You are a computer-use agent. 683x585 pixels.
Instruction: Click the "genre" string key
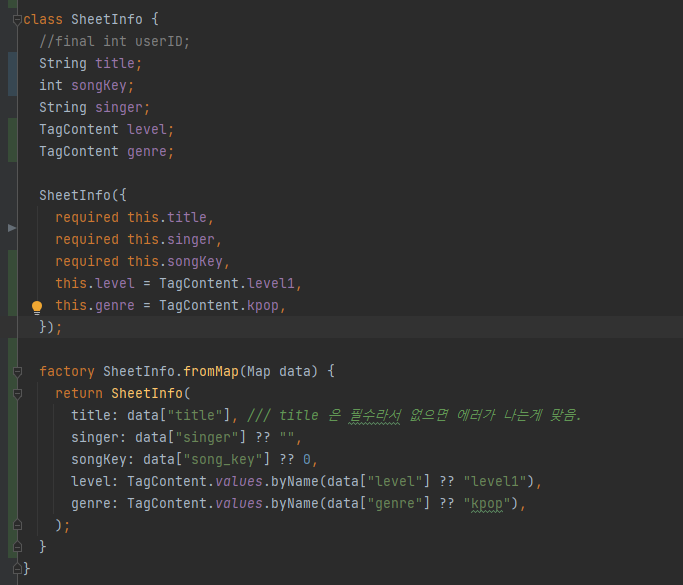(x=395, y=504)
